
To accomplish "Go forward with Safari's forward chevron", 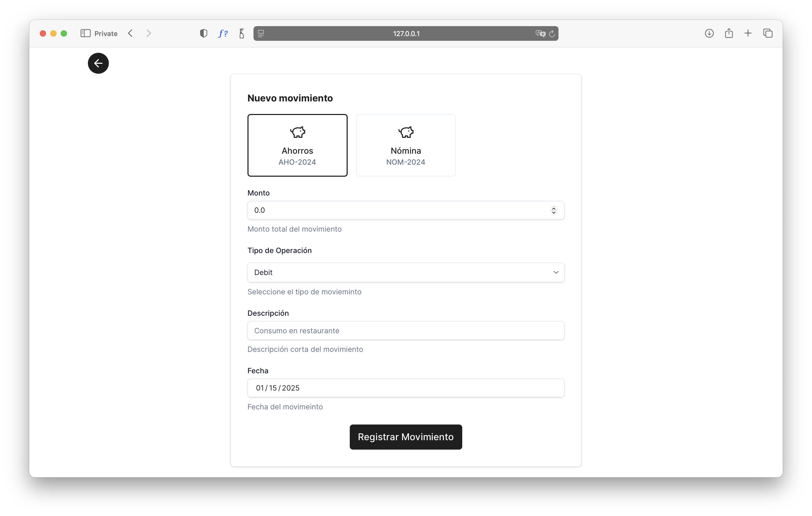I will coord(148,33).
